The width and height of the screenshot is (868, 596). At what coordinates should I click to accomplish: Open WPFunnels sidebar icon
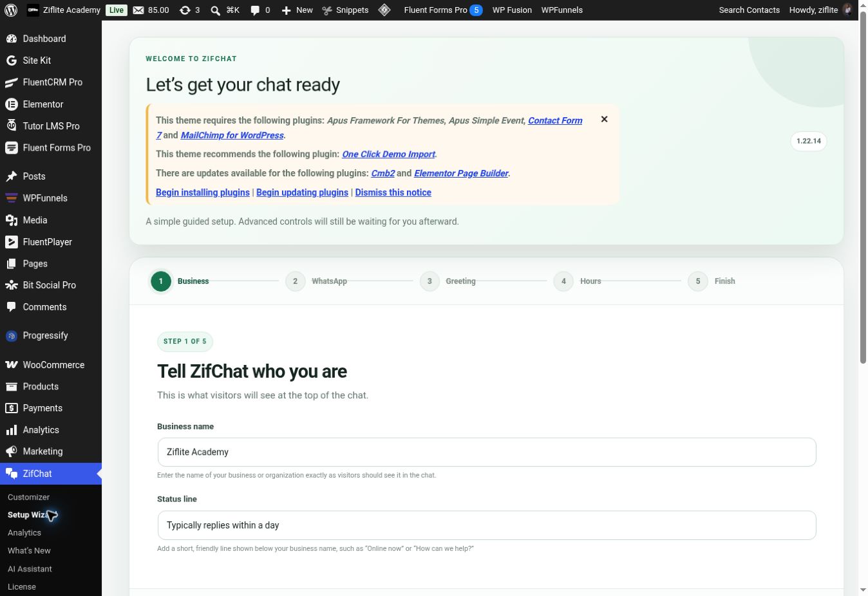[11, 198]
